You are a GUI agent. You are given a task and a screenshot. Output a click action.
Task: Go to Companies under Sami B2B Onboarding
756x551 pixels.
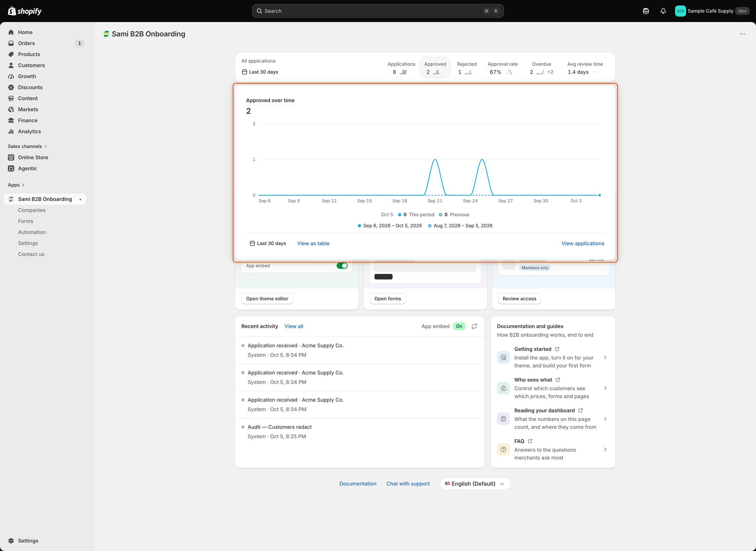(x=32, y=210)
